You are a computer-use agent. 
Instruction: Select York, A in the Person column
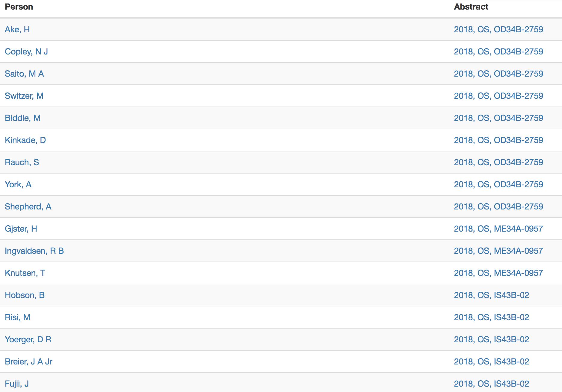point(18,184)
